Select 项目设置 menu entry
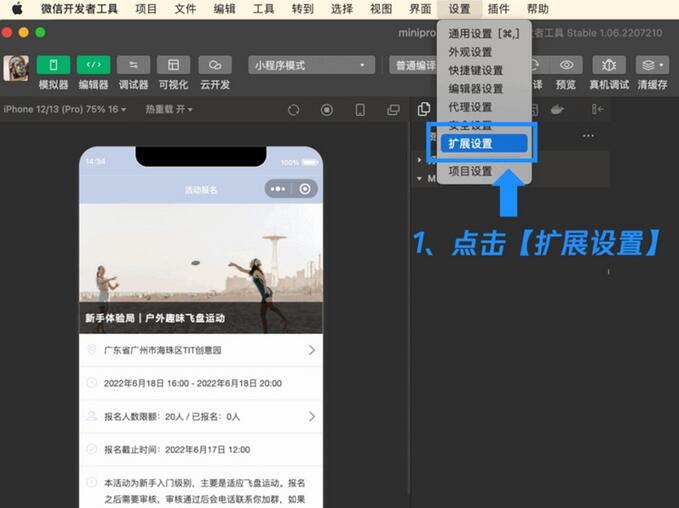This screenshot has height=508, width=679. [484, 171]
